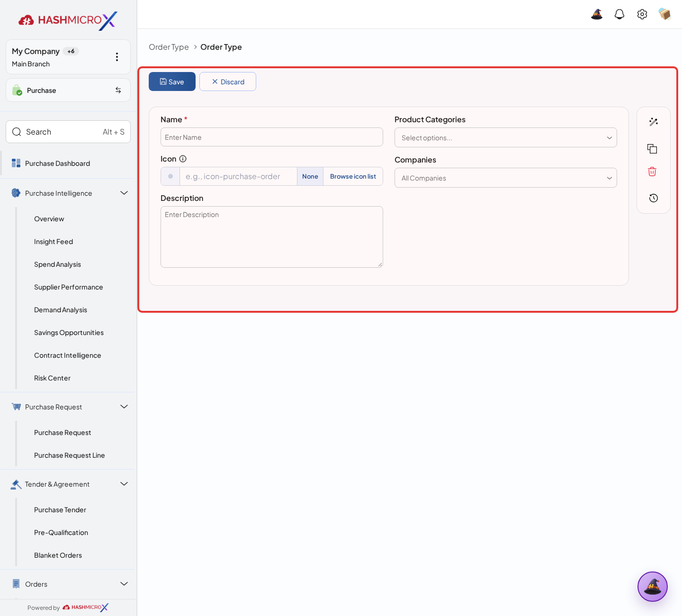Collapse the Tender & Agreement section
Image resolution: width=682 pixels, height=616 pixels.
124,484
